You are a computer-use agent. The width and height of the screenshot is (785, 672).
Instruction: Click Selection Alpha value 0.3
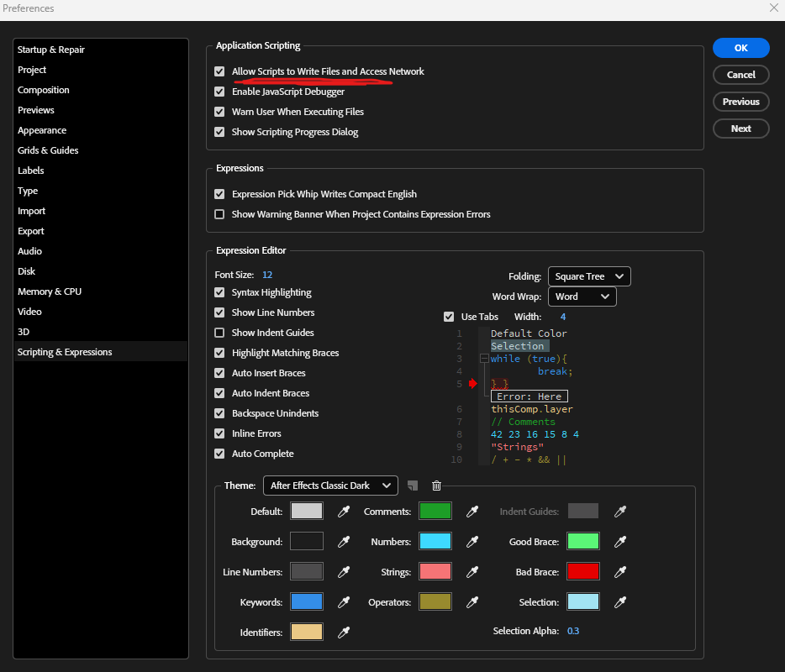point(573,631)
